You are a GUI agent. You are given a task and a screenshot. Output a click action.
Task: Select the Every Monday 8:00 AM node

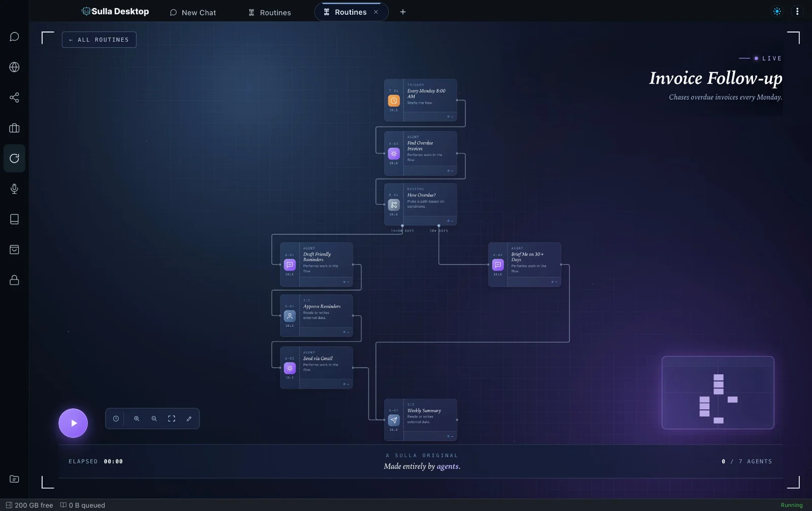coord(421,100)
